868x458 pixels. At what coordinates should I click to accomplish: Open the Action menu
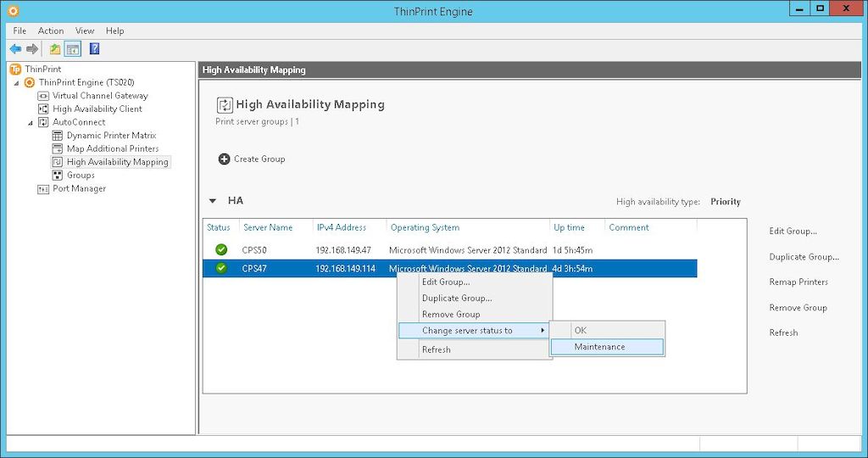pyautogui.click(x=51, y=31)
